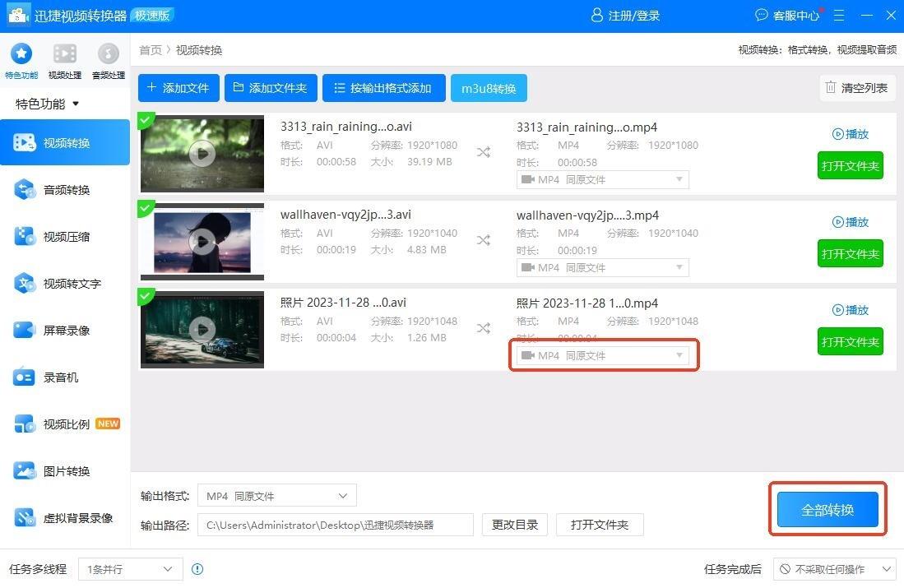The width and height of the screenshot is (904, 588).
Task: Uncheck the wallhaven video checkbox
Action: (146, 208)
